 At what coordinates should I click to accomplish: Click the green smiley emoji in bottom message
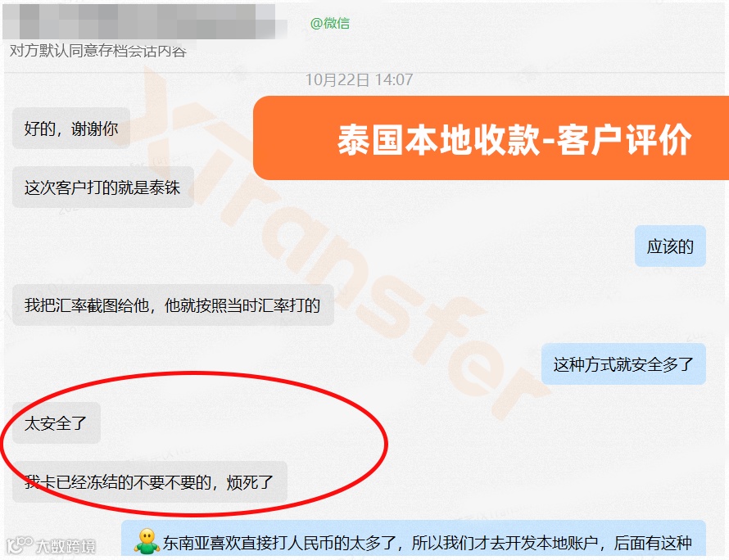coord(147,541)
